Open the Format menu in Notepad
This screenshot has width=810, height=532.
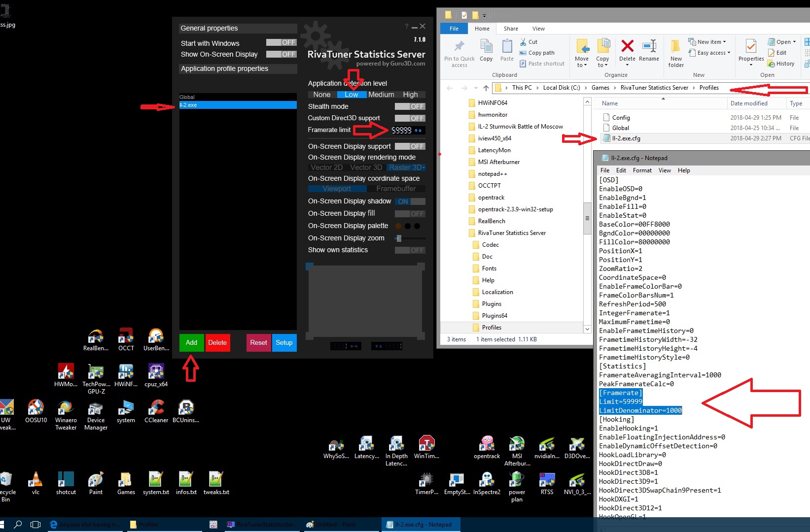point(642,170)
